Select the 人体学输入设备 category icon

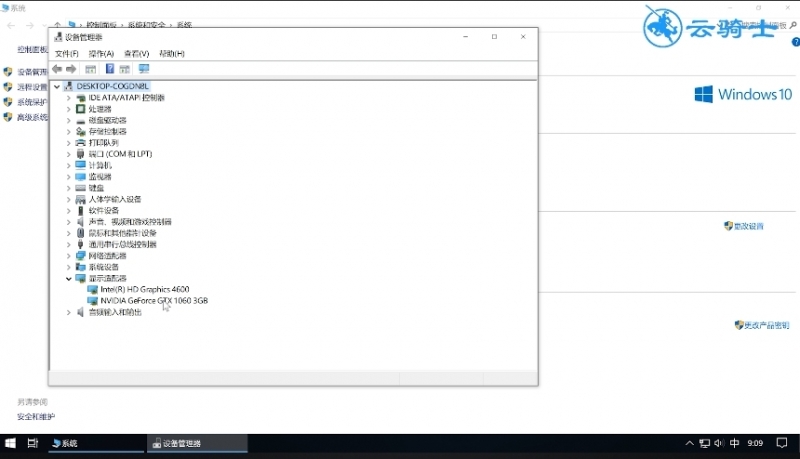pyautogui.click(x=80, y=199)
